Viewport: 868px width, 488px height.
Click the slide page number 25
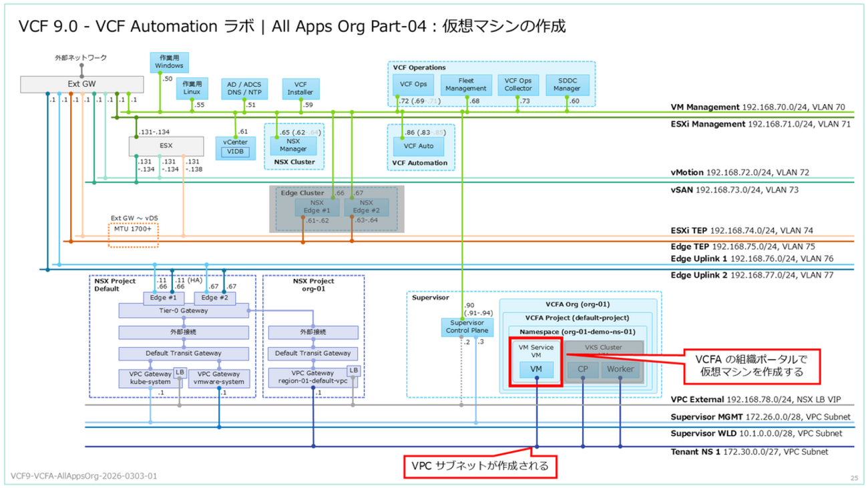tap(854, 478)
